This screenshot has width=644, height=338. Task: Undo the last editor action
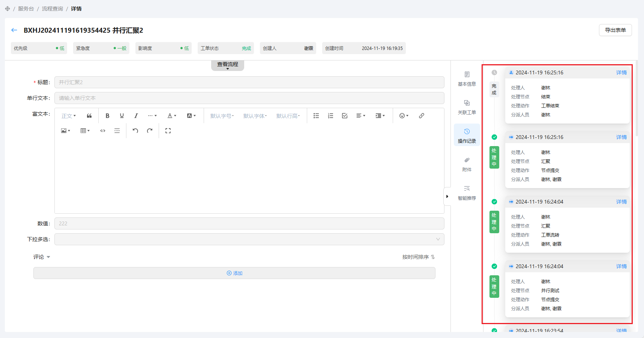coord(135,131)
